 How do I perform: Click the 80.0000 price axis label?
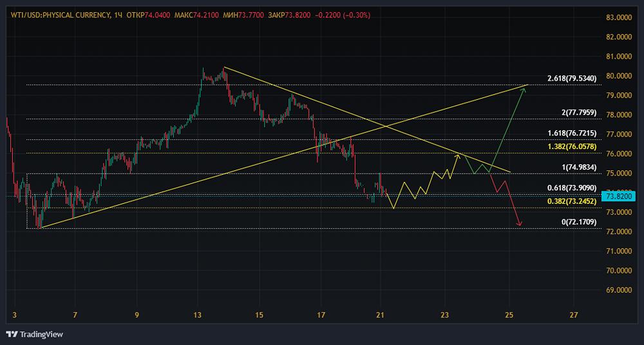619,75
